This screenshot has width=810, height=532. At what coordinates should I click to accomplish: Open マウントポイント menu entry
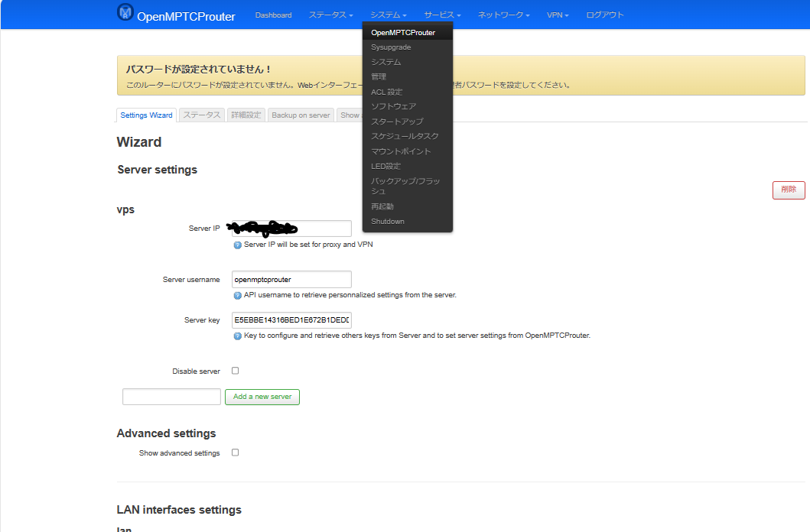(x=408, y=151)
